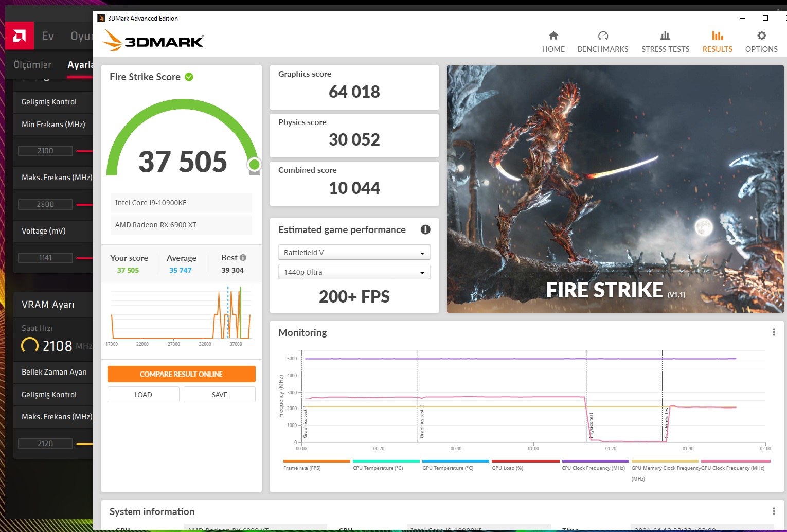This screenshot has width=787, height=532.
Task: Open the Battlefield V game dropdown
Action: click(354, 252)
